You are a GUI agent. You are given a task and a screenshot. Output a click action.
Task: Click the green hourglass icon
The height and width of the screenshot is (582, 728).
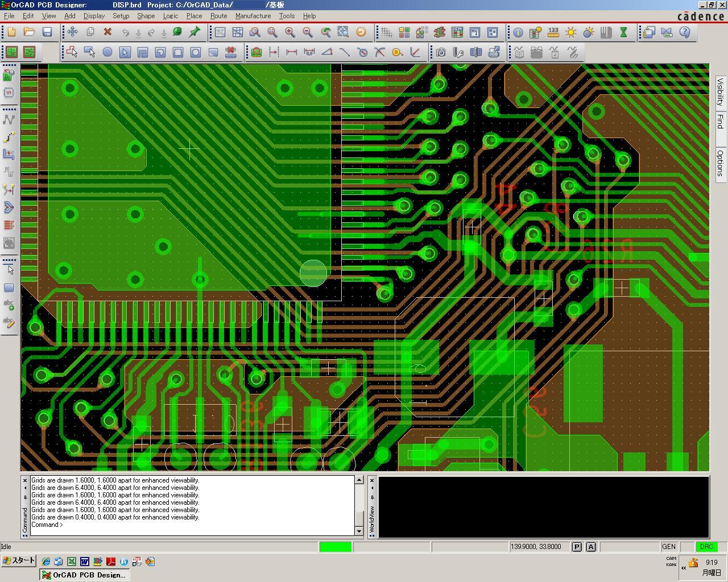coord(623,32)
